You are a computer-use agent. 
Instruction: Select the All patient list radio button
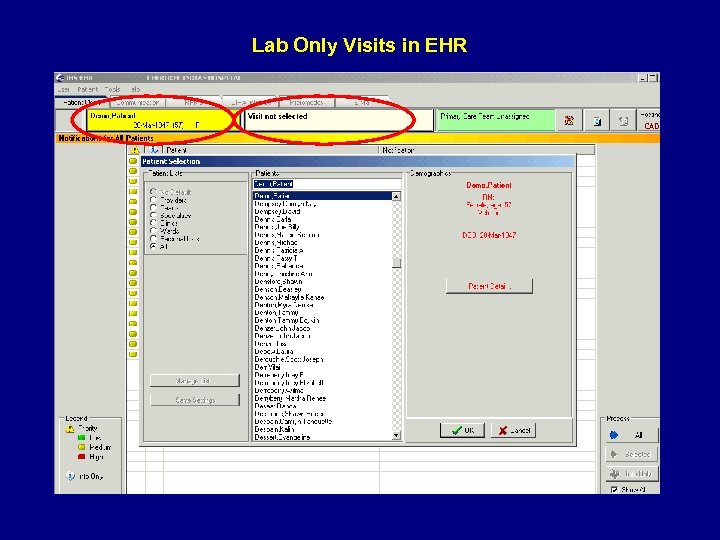point(153,246)
